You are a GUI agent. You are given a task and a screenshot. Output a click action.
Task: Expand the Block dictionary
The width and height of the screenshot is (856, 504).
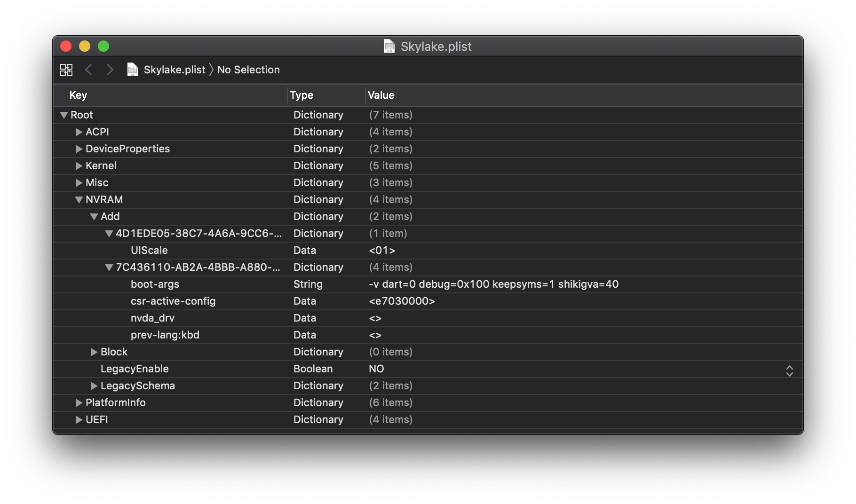coord(94,352)
